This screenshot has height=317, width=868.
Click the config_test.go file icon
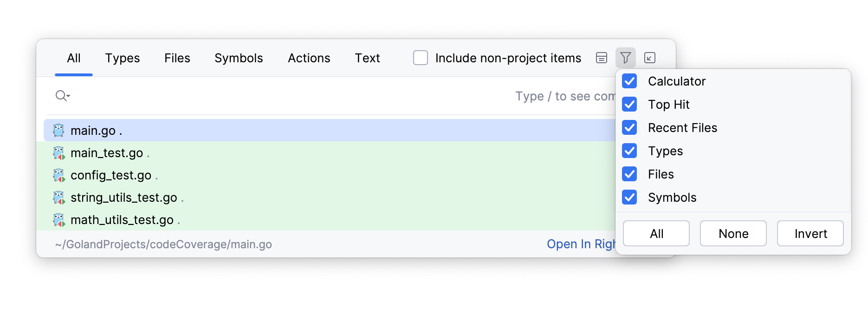point(59,175)
